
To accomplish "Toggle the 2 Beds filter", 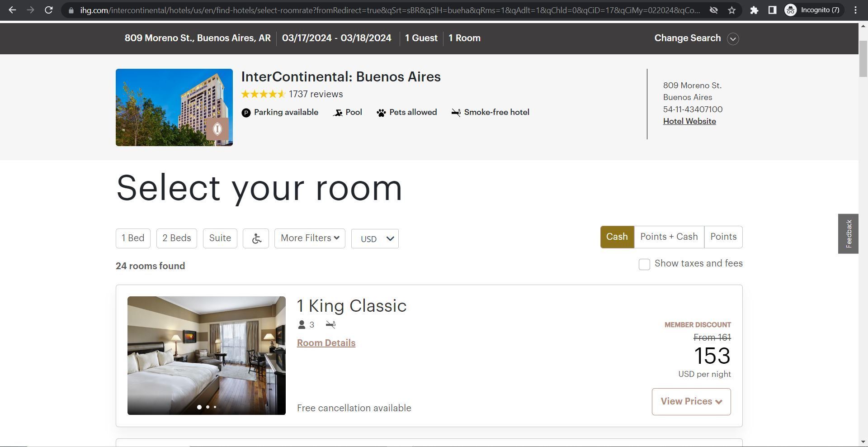I will 177,238.
